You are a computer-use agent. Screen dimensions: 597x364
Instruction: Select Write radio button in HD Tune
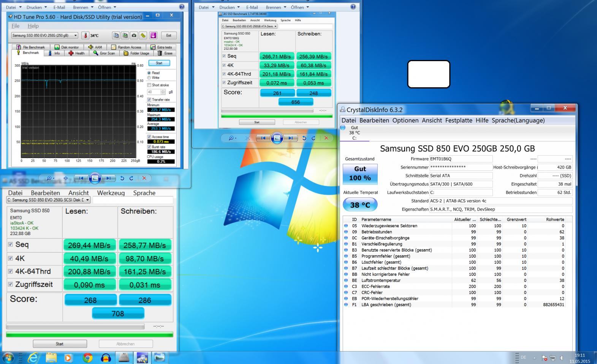(x=149, y=78)
